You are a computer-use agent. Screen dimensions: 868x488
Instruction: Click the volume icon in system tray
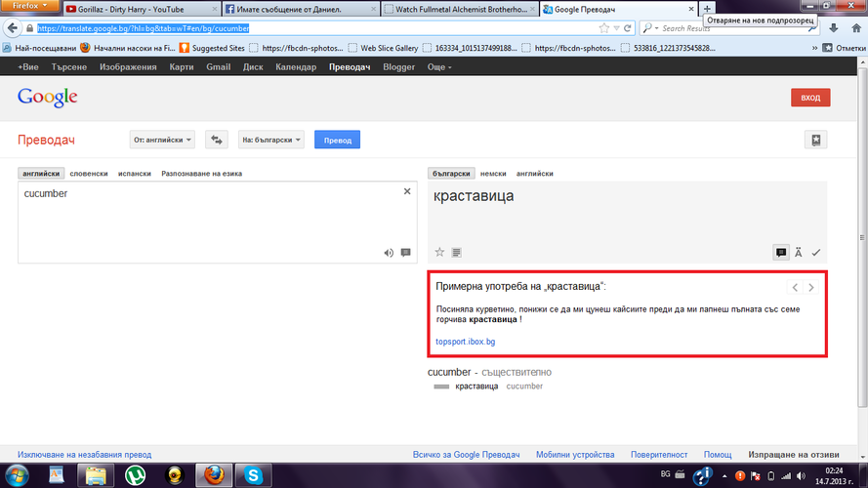click(x=801, y=476)
